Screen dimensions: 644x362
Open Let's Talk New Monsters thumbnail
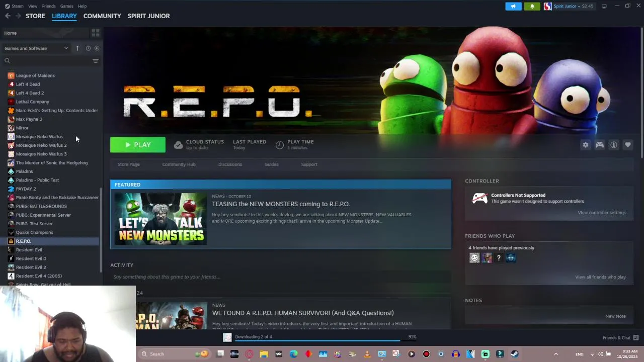coord(160,219)
